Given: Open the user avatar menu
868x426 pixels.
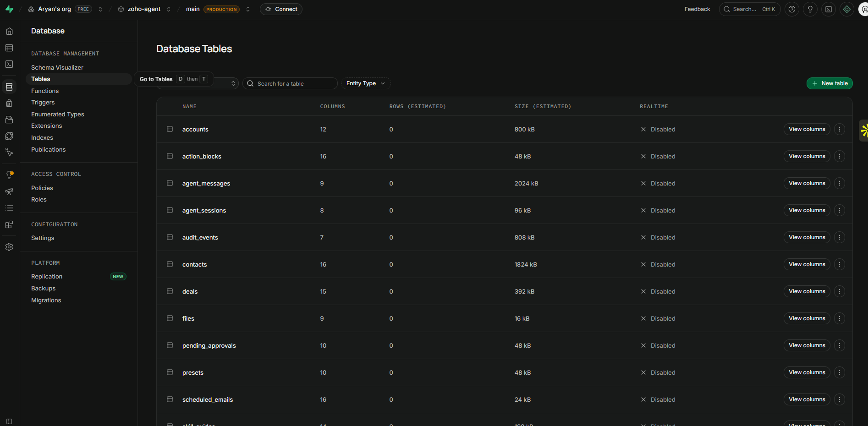Looking at the screenshot, I should click(x=863, y=9).
